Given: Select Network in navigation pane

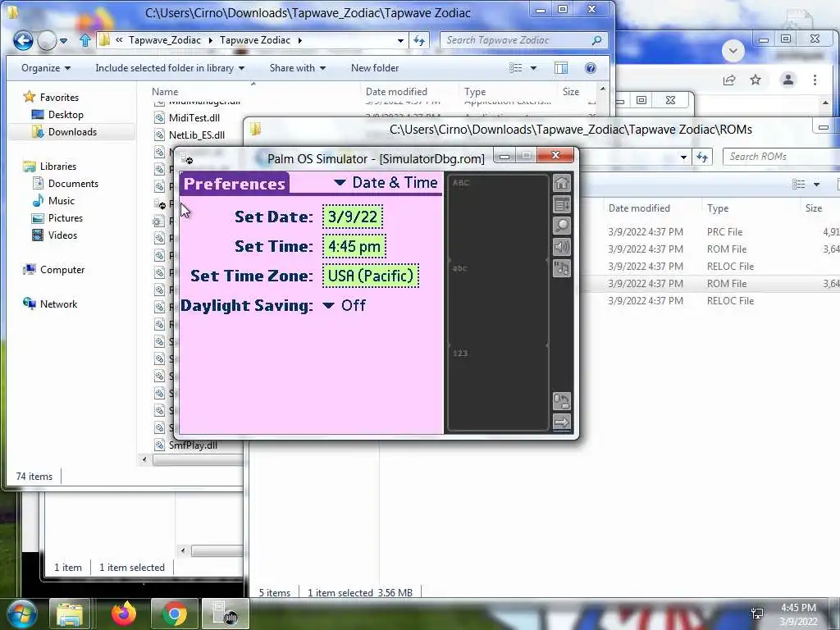Looking at the screenshot, I should pyautogui.click(x=58, y=304).
